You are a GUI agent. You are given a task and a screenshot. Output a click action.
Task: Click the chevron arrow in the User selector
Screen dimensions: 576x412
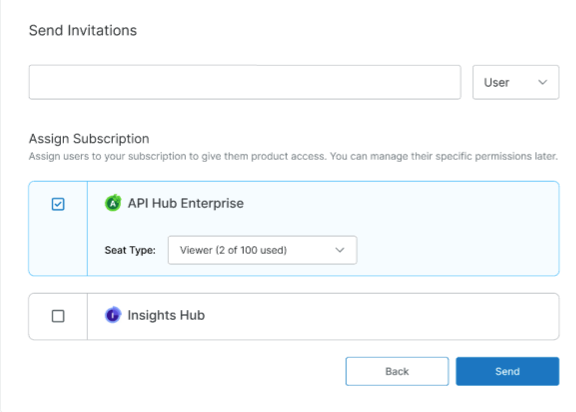point(543,82)
